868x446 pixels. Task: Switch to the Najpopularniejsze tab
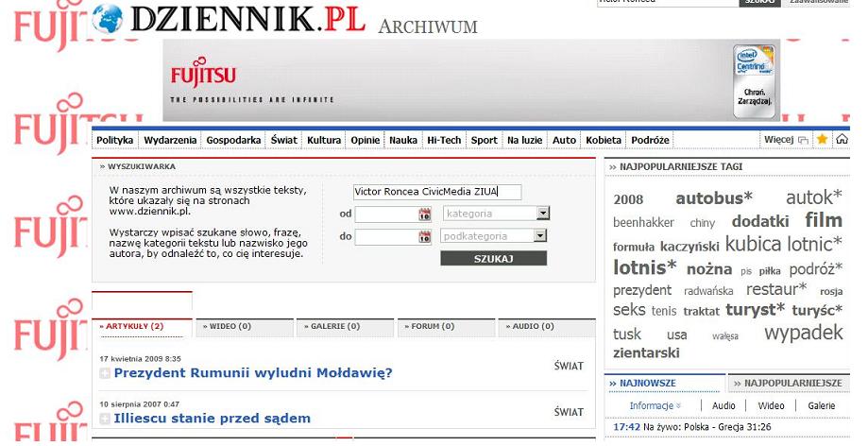pyautogui.click(x=789, y=384)
